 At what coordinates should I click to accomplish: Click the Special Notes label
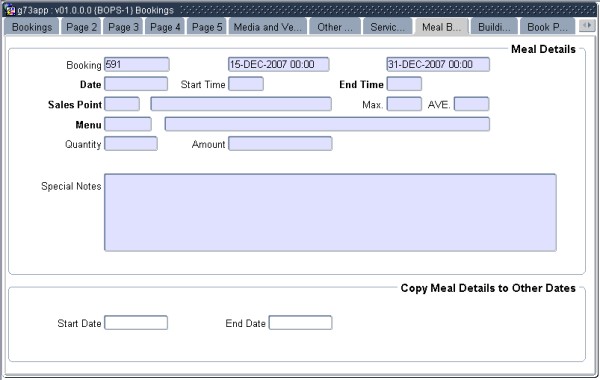(71, 186)
